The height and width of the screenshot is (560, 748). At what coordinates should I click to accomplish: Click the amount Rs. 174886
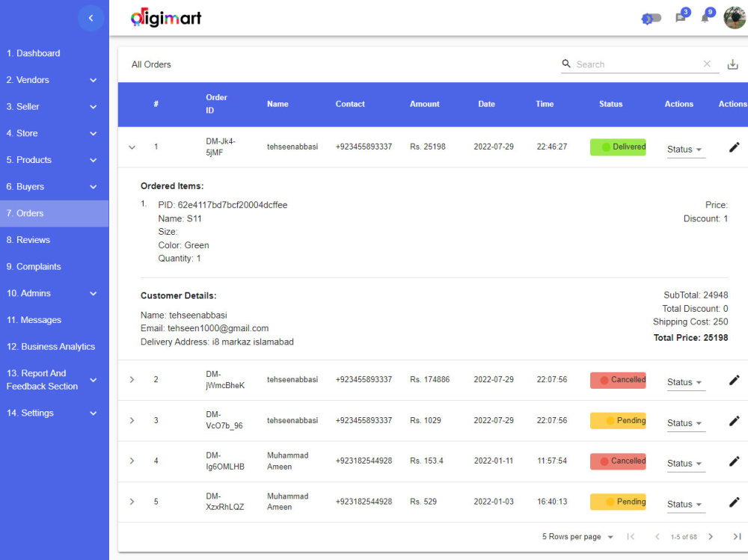(430, 380)
